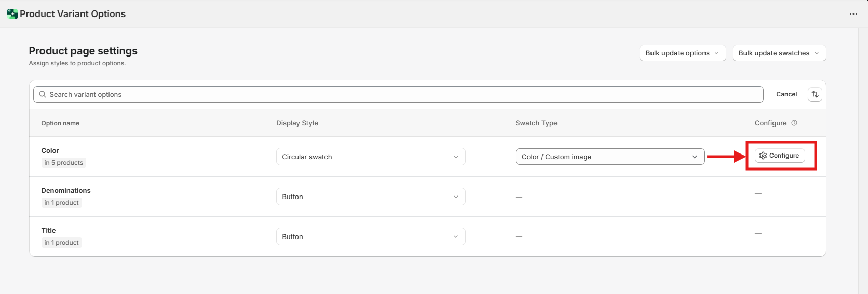868x294 pixels.
Task: Click the sort arrows icon button
Action: (815, 94)
